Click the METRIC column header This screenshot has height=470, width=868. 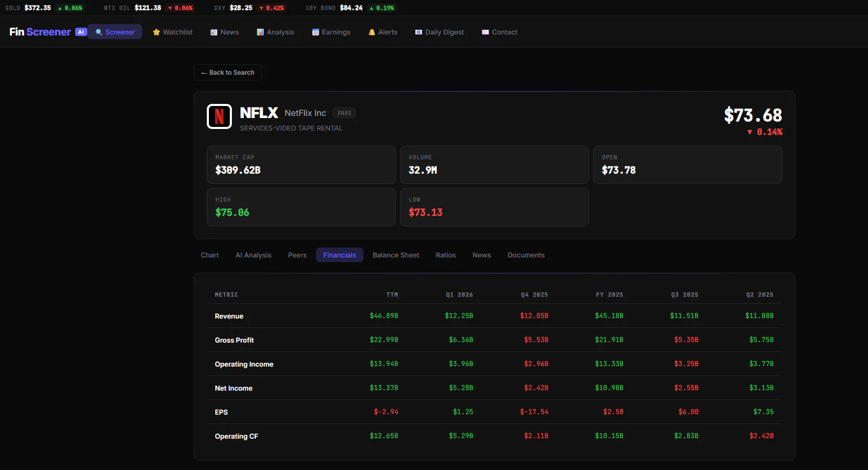click(227, 295)
